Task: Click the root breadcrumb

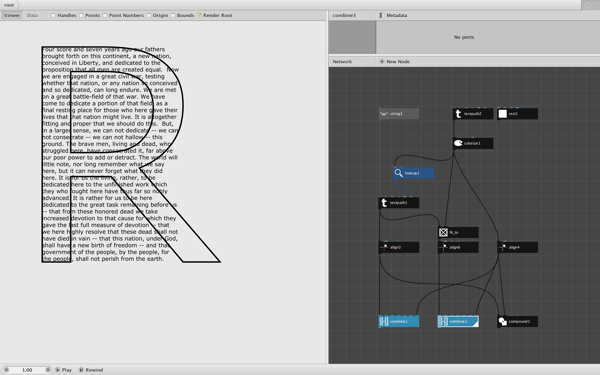Action: 9,5
